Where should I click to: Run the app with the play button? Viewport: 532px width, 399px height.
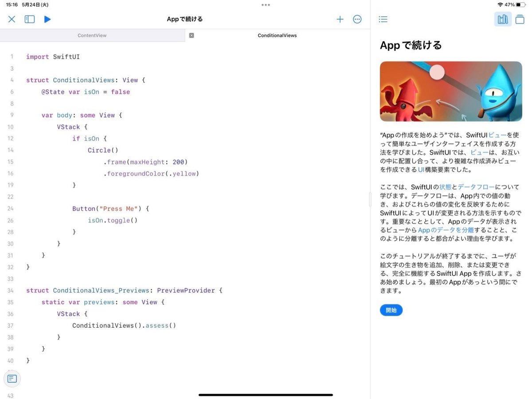point(47,19)
